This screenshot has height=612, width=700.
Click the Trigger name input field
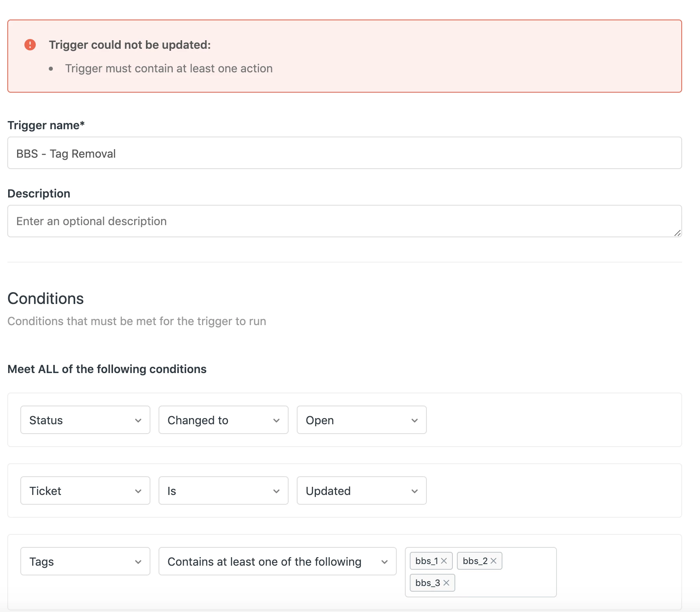(344, 153)
